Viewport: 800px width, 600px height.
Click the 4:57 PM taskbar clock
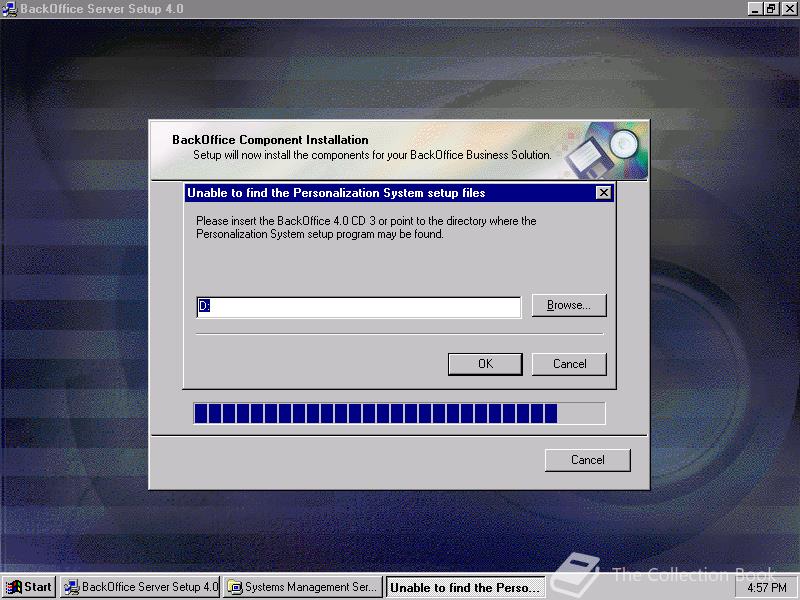pyautogui.click(x=767, y=588)
